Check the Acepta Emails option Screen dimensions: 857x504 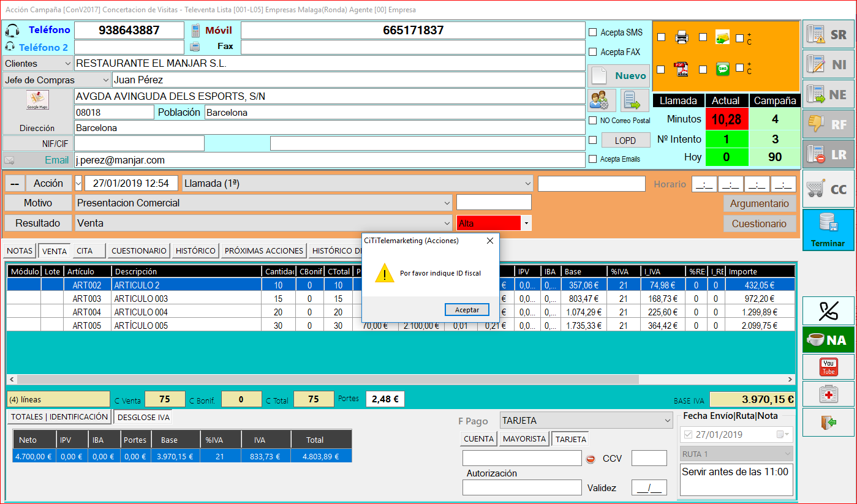[592, 159]
